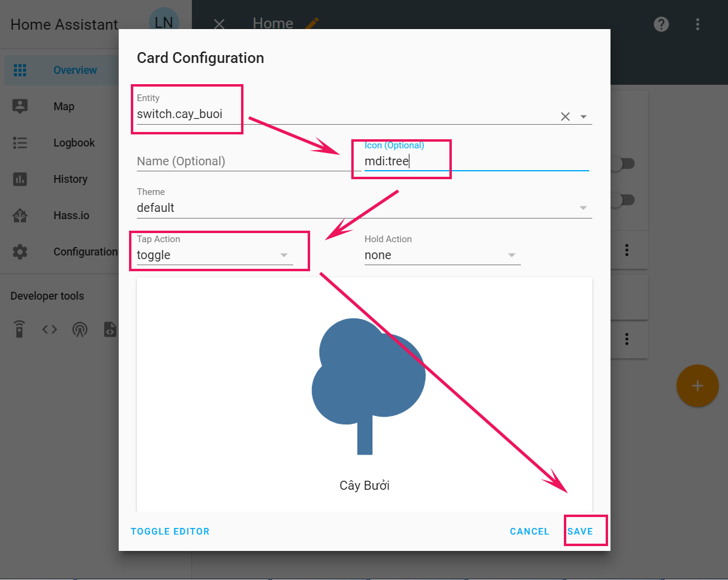728x580 pixels.
Task: Click the Name (Optional) text field
Action: [x=242, y=161]
